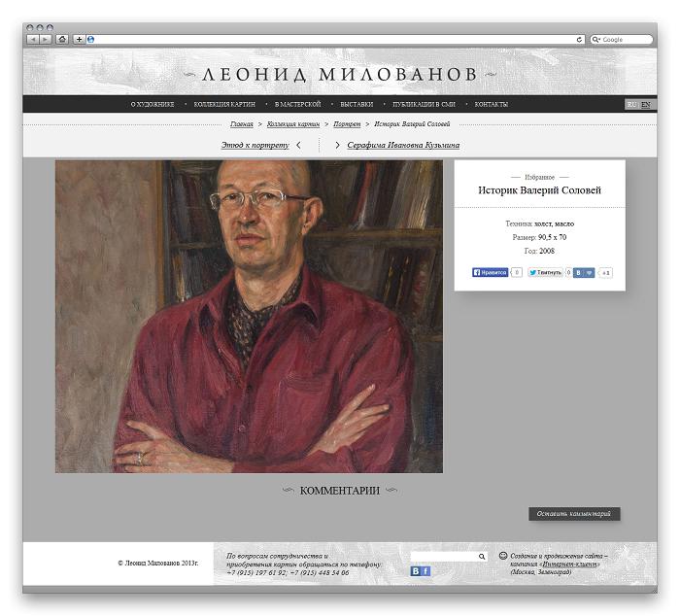Open Контакты menu item
680x616 pixels.
491,105
